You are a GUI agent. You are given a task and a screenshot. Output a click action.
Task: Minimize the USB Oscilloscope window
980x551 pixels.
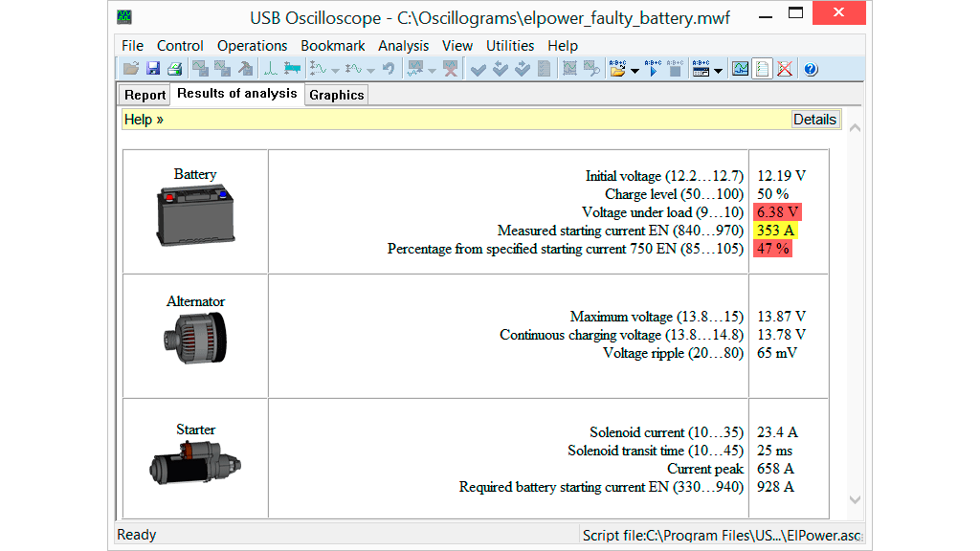click(x=765, y=15)
